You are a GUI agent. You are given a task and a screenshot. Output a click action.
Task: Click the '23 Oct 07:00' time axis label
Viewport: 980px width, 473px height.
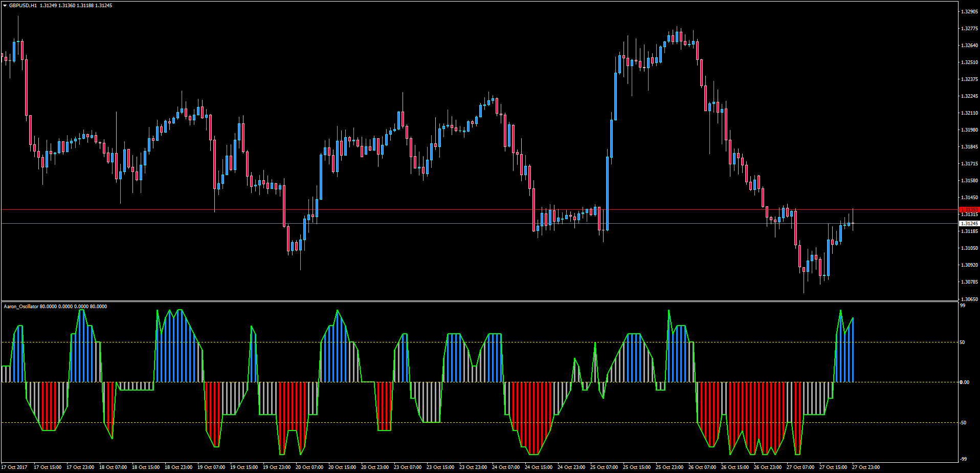(408, 467)
